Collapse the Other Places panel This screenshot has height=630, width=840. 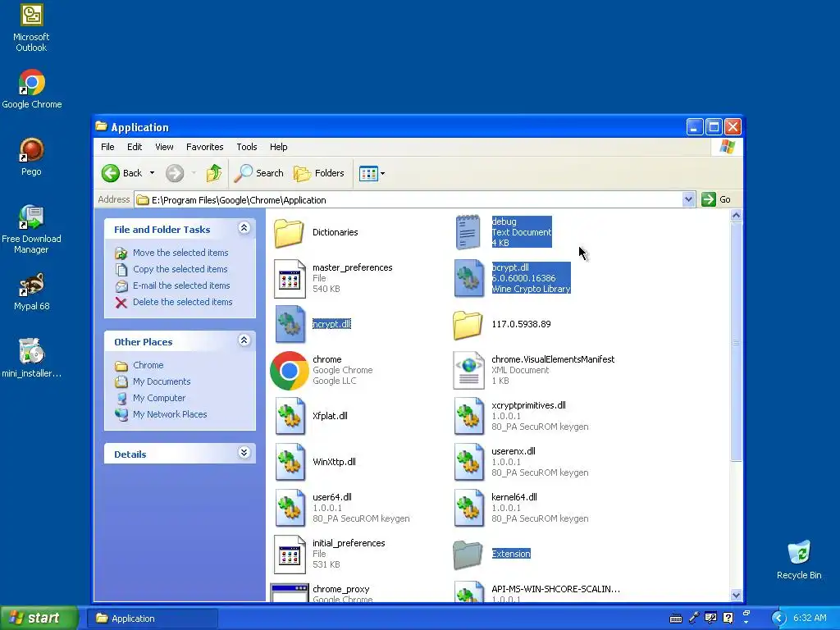click(x=244, y=340)
